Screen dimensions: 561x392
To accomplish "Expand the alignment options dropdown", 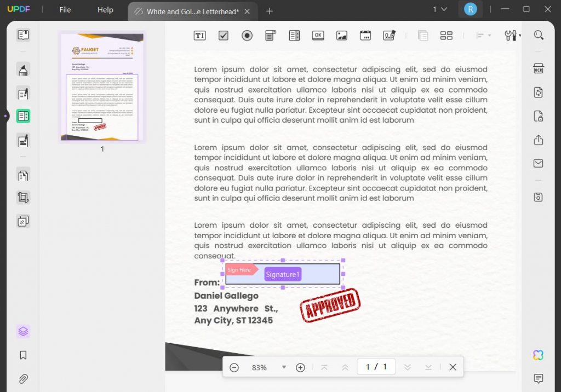I will point(489,35).
